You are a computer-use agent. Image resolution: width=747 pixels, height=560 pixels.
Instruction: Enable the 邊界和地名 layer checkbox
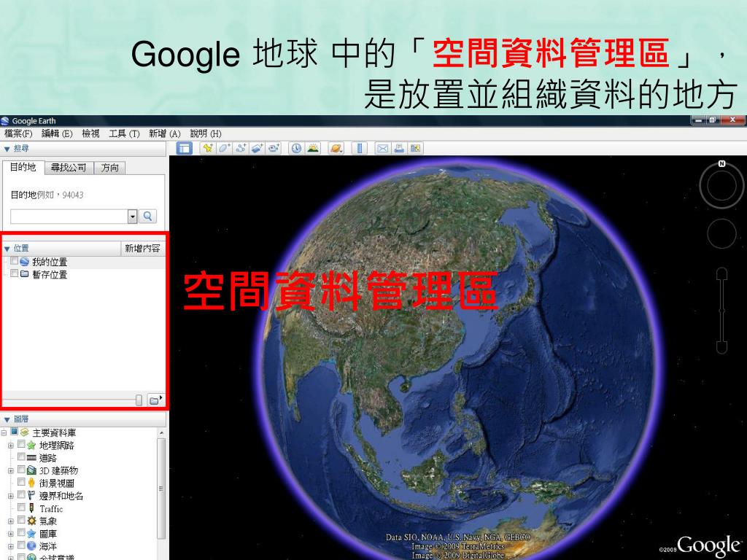click(21, 495)
